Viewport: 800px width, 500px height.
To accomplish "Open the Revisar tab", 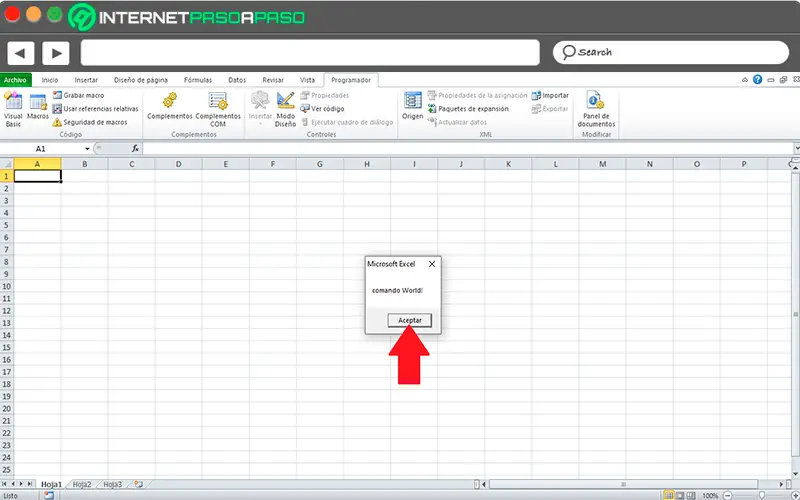I will pyautogui.click(x=273, y=80).
